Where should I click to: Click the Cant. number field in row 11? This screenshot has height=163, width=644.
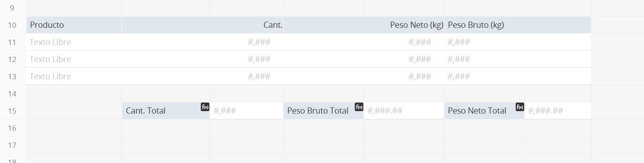pyautogui.click(x=202, y=42)
